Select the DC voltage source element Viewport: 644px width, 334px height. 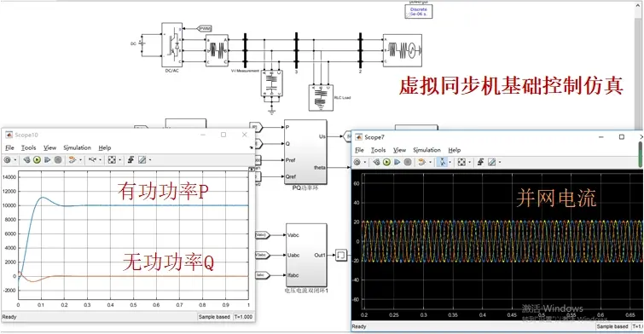coord(142,43)
